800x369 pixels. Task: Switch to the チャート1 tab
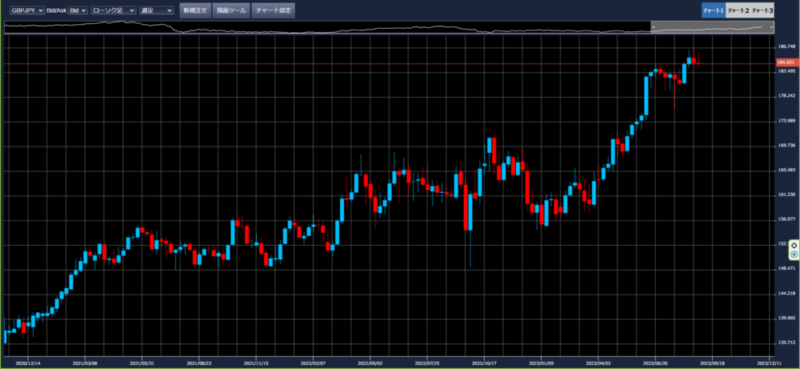[x=713, y=10]
